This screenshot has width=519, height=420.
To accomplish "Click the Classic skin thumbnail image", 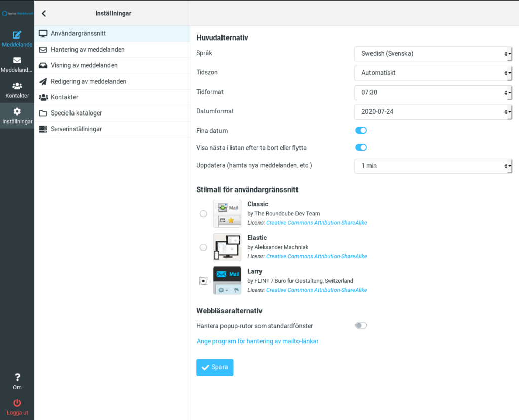I will 227,214.
